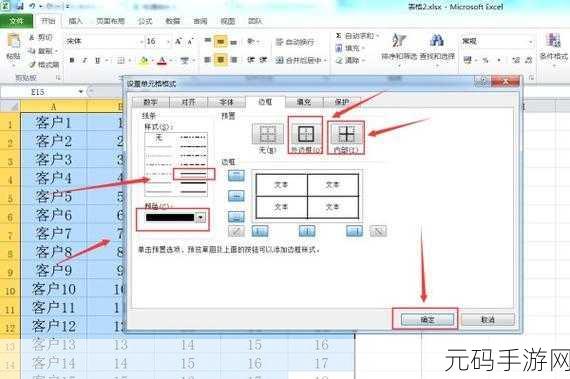Viewport: 570px width, 379px height.
Task: Click the Decrease Font Size icon
Action: (190, 42)
